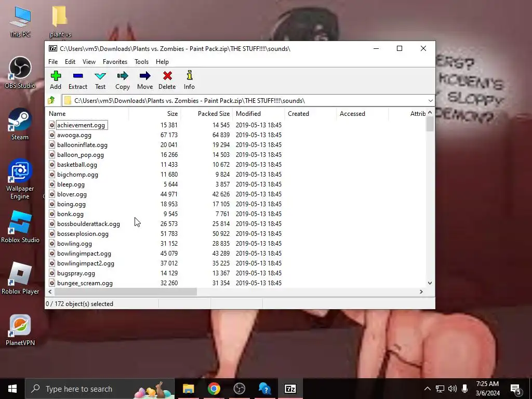Go up one folder level

(51, 100)
